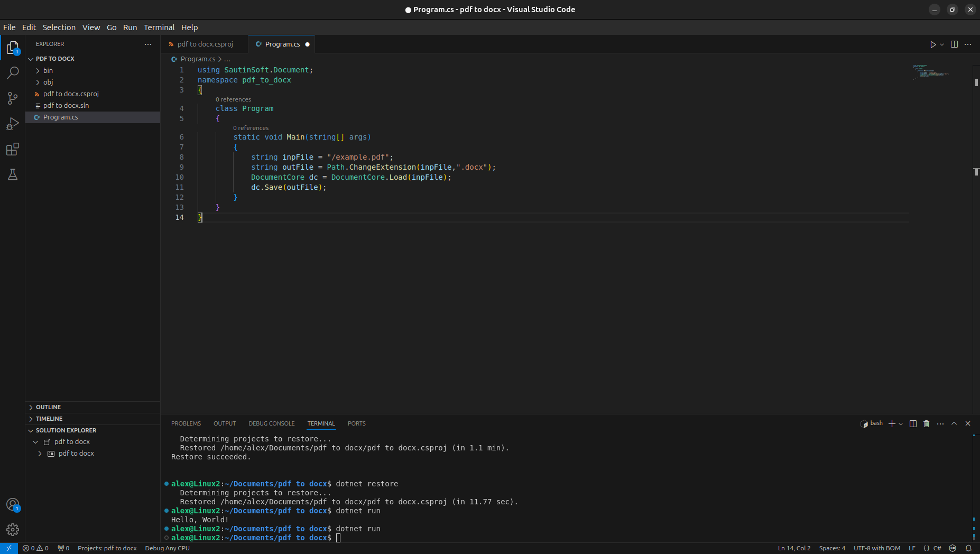Open the new terminal launch profile dropdown
Viewport: 980px width, 554px height.
click(x=901, y=424)
